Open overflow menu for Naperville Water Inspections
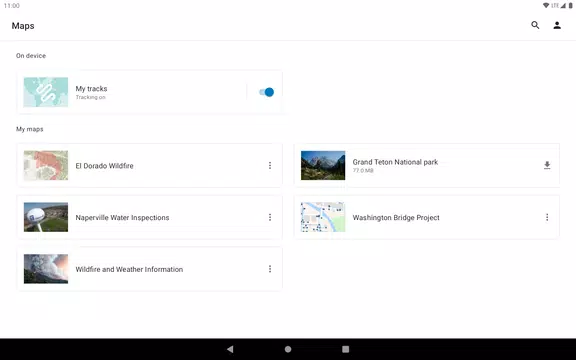The image size is (576, 360). 270,217
